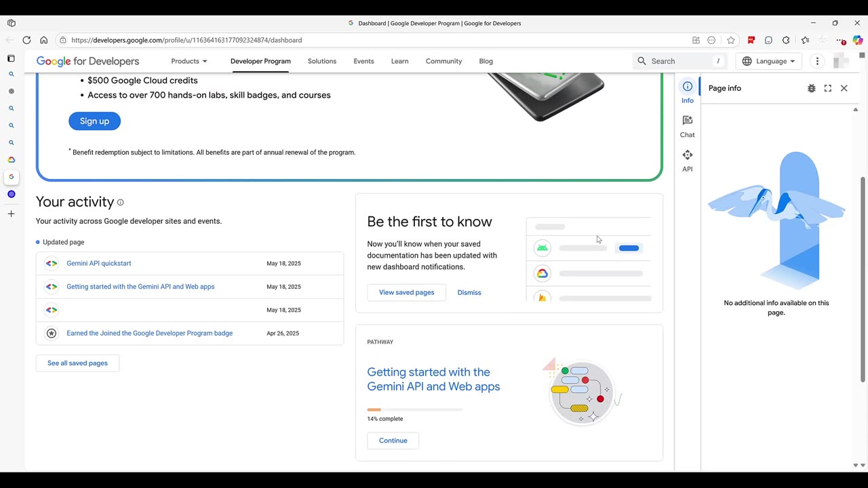Click the Page info panel heading
The image size is (868, 488).
tap(725, 88)
